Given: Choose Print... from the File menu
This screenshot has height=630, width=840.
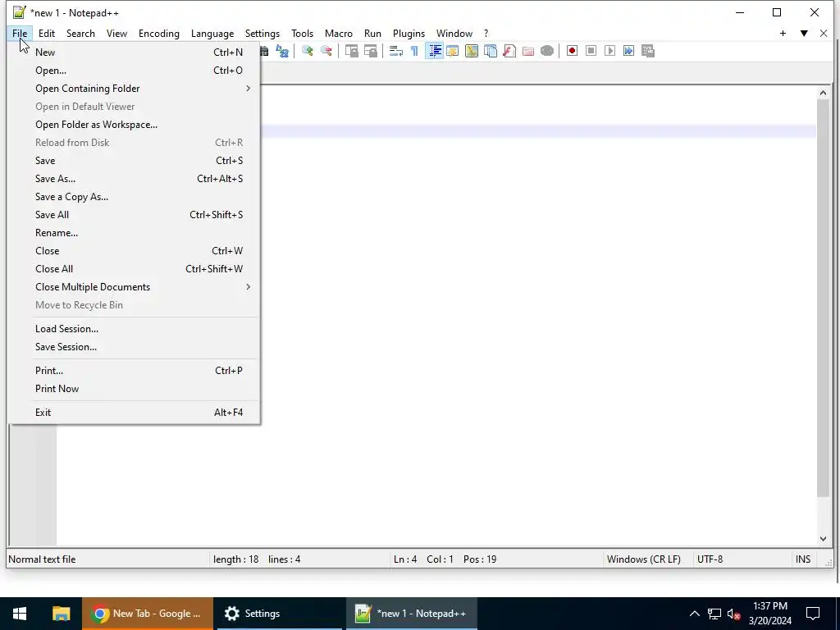Looking at the screenshot, I should (134, 371).
